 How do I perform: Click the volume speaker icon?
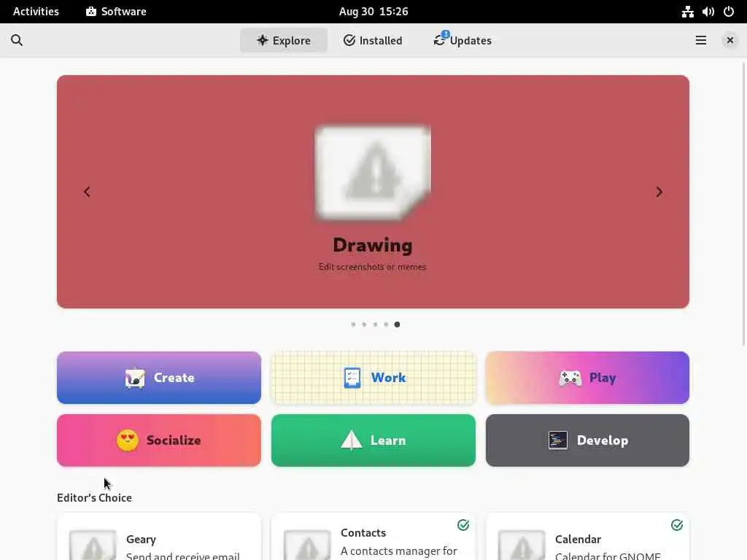[x=708, y=12]
